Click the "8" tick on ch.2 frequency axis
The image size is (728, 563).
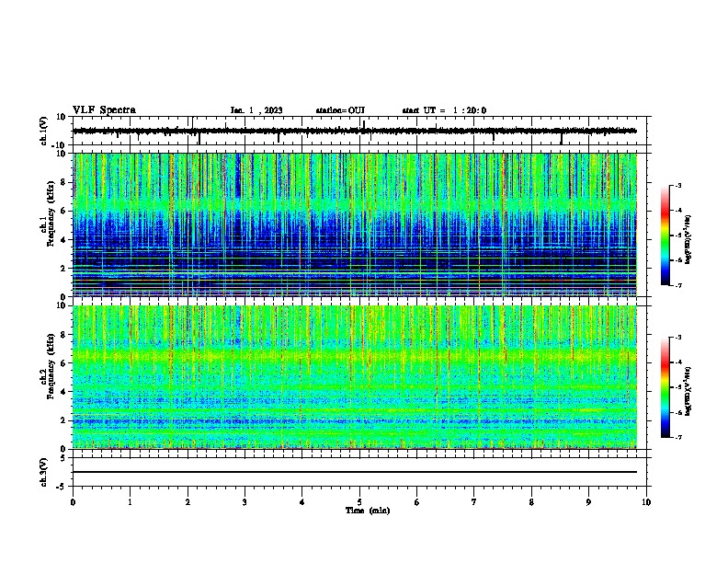(x=64, y=335)
